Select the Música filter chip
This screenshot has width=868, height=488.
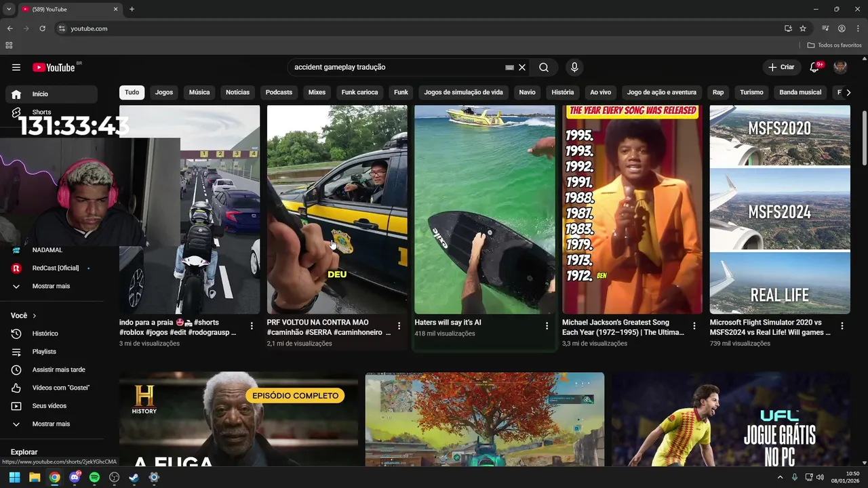pyautogui.click(x=199, y=92)
